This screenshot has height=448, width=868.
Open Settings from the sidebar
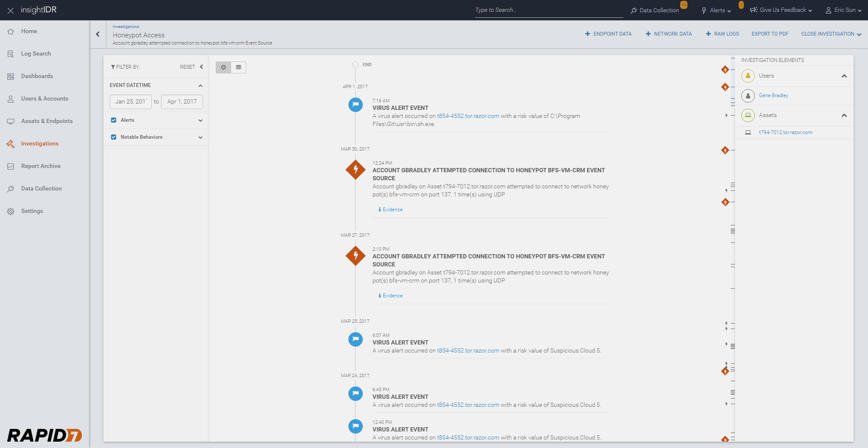32,211
